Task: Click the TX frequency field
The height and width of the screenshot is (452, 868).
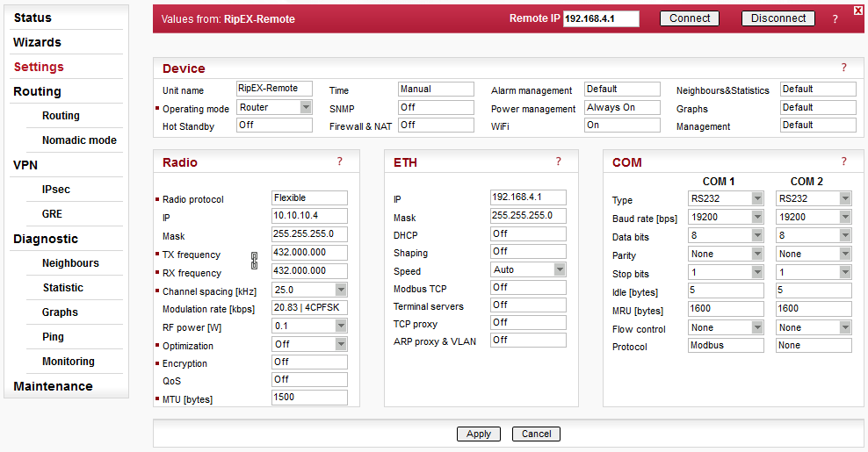Action: click(309, 252)
